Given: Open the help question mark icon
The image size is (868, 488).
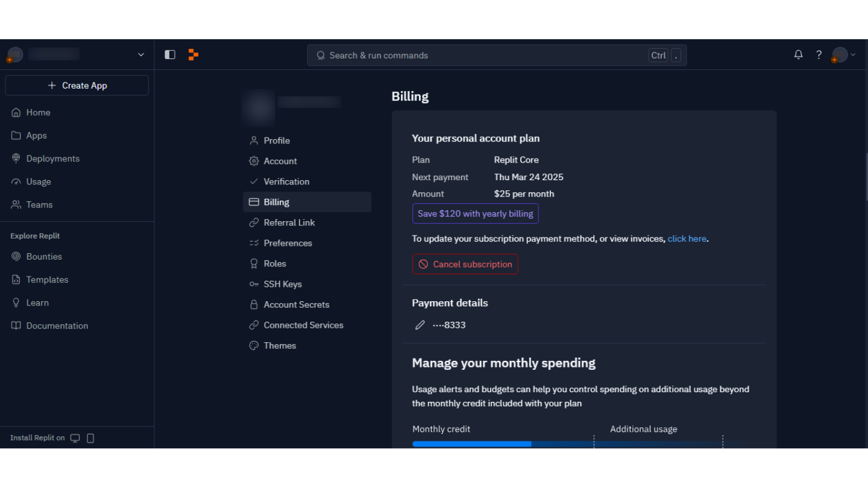Looking at the screenshot, I should 819,55.
